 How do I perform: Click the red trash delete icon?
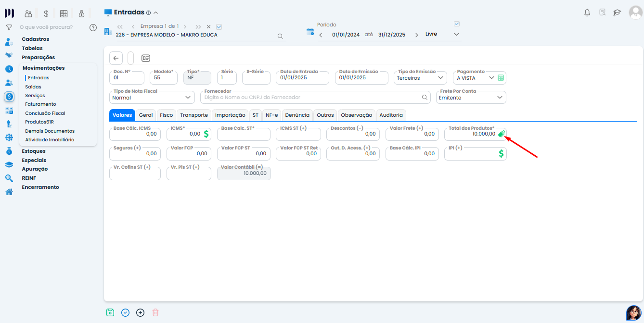click(x=155, y=312)
